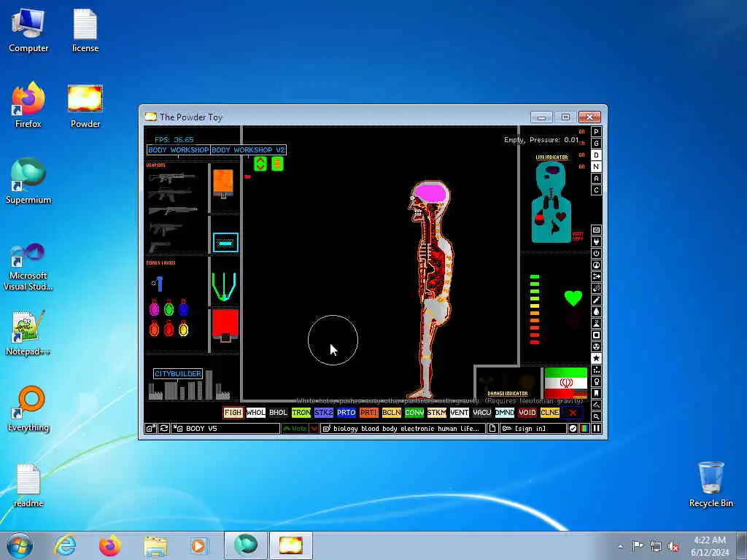
Task: Open the Liquids droplet category
Action: [x=596, y=312]
